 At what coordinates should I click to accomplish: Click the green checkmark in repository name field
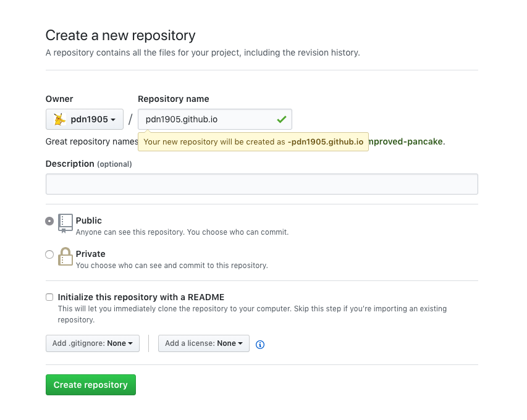(x=282, y=119)
